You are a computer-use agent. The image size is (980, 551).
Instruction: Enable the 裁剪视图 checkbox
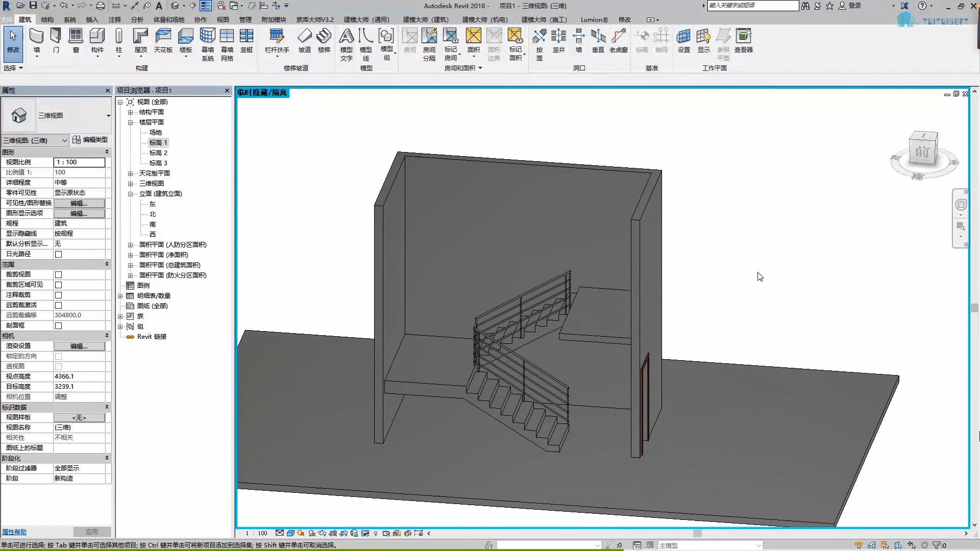[x=59, y=275]
